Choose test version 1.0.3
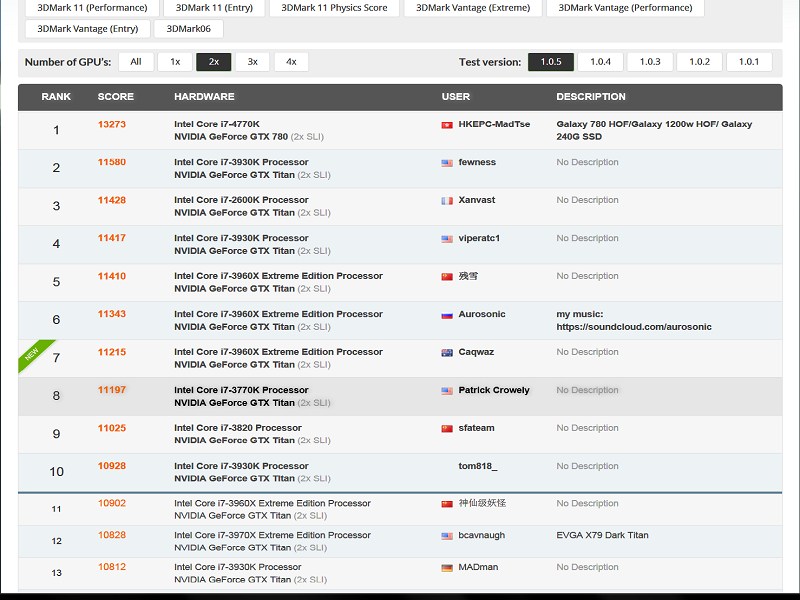 pyautogui.click(x=650, y=62)
